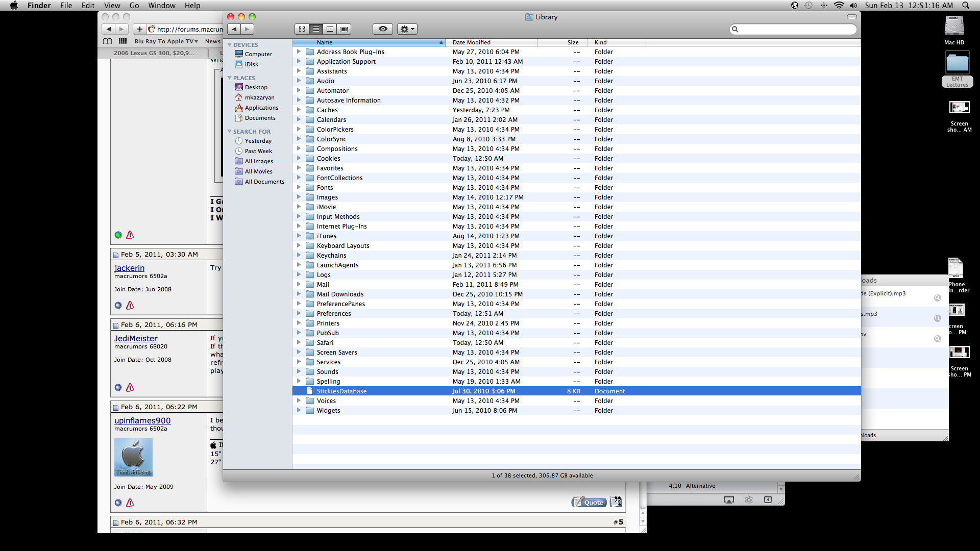Collapse the DEVICES sidebar section
This screenshot has height=551, width=980.
point(230,45)
